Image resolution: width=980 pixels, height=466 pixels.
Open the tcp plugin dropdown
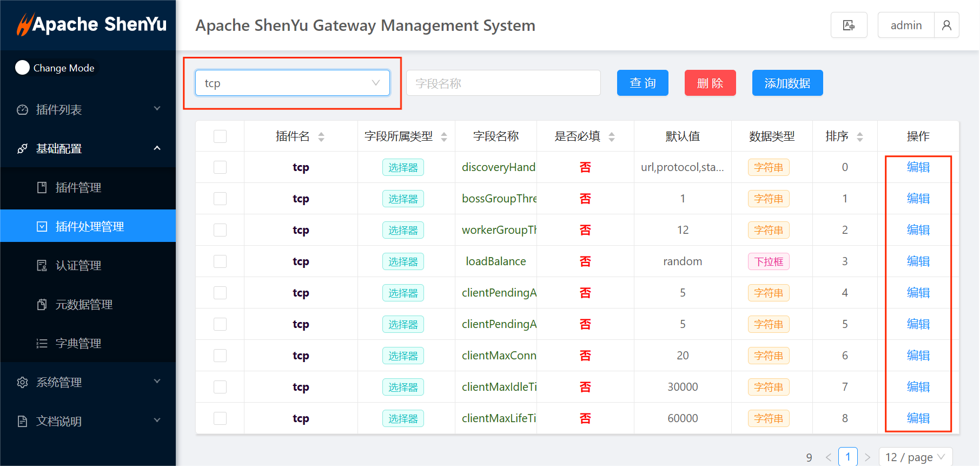[292, 83]
